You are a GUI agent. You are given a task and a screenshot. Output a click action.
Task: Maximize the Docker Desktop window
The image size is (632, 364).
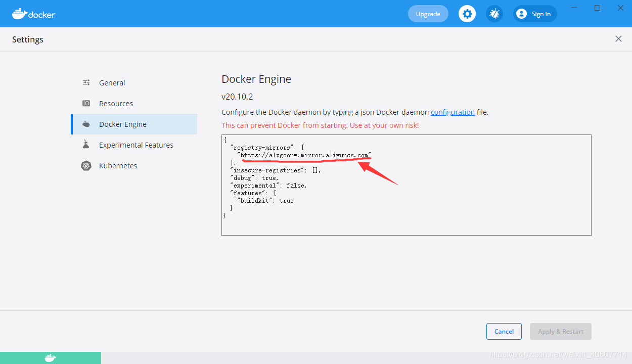coord(597,8)
